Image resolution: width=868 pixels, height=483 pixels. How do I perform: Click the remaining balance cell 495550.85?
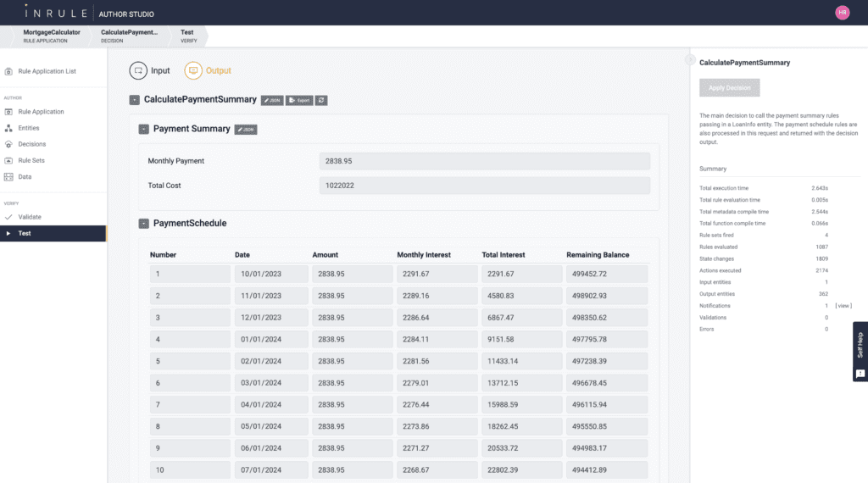click(x=607, y=426)
